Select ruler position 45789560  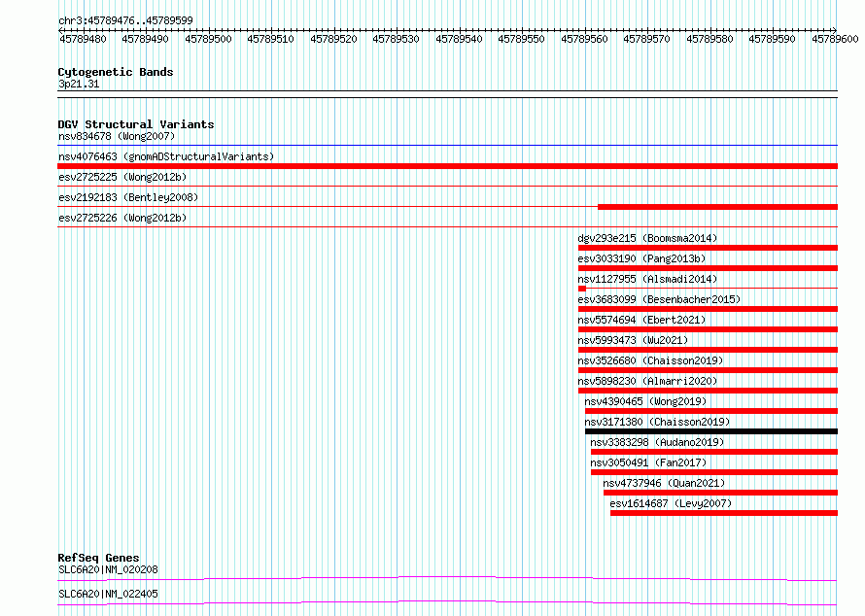584,40
